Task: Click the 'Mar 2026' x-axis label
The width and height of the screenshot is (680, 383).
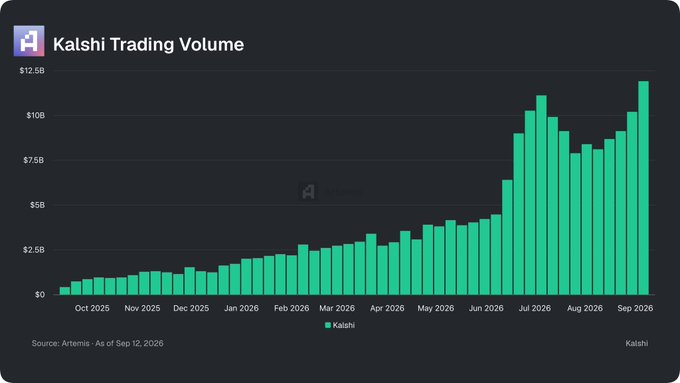Action: [x=337, y=308]
